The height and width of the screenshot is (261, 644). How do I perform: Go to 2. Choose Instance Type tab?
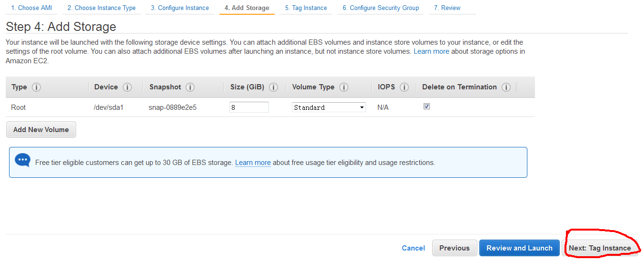coord(101,8)
